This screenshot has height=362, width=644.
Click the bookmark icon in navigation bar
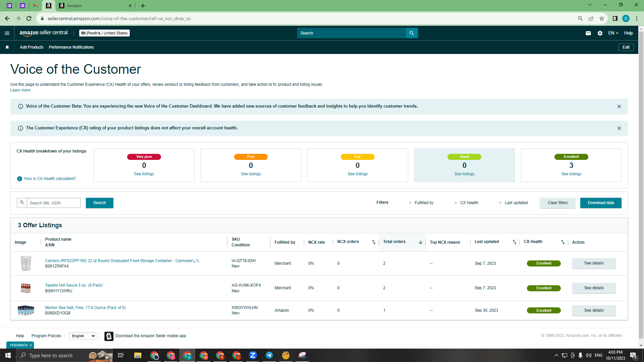(x=7, y=47)
